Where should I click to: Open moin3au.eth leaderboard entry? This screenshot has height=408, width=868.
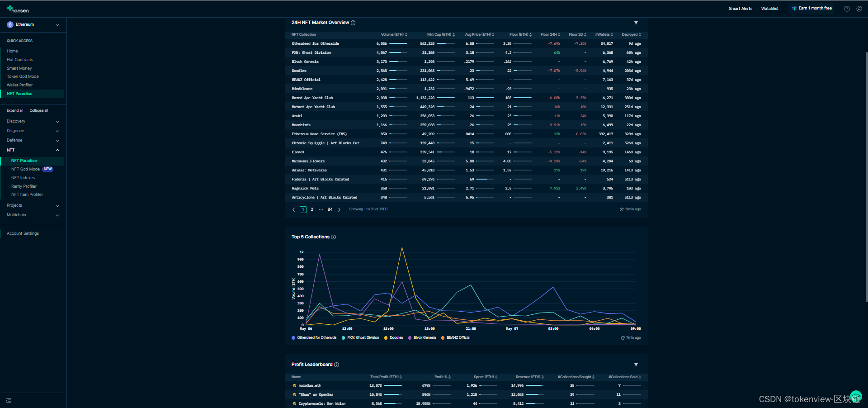pos(310,386)
